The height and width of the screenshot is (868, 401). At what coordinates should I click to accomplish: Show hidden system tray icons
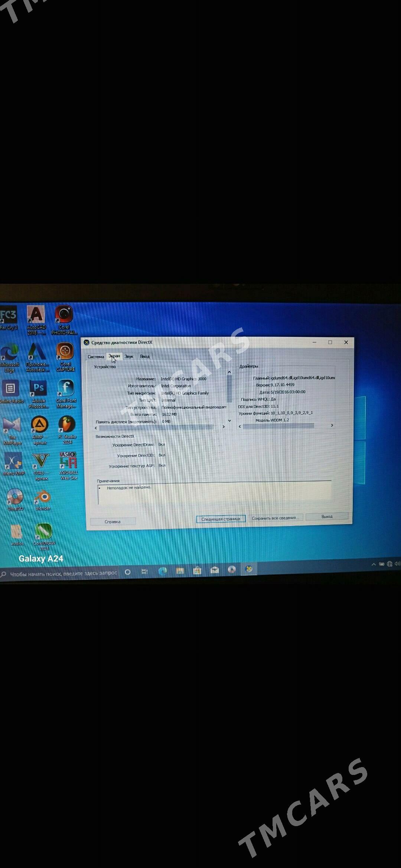(x=374, y=564)
